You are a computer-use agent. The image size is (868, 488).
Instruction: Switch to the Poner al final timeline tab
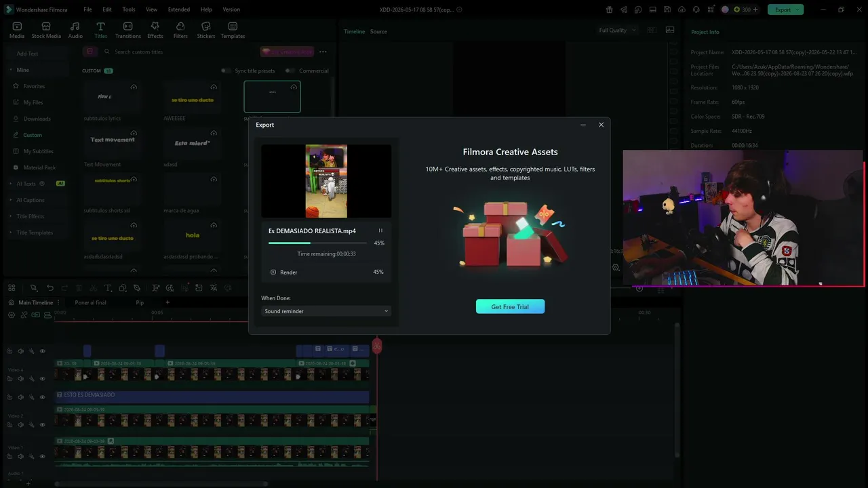pyautogui.click(x=90, y=302)
